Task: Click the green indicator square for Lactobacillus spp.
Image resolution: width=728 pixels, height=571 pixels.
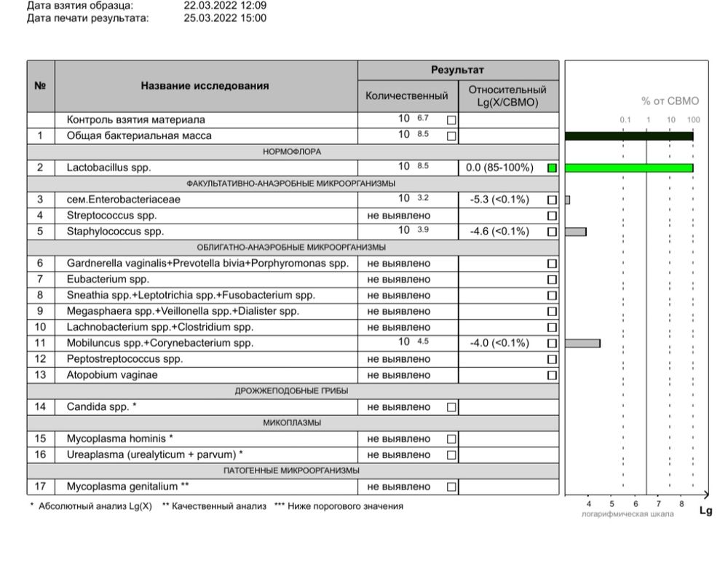Action: click(x=552, y=168)
